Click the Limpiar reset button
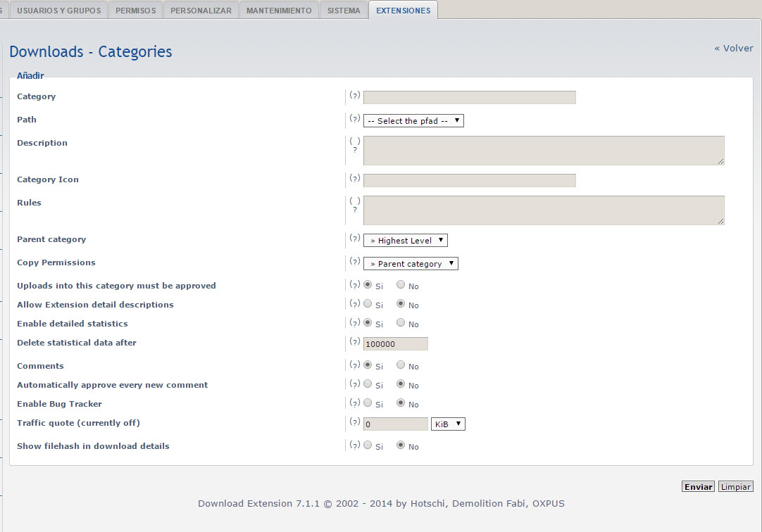The width and height of the screenshot is (762, 532). tap(736, 487)
